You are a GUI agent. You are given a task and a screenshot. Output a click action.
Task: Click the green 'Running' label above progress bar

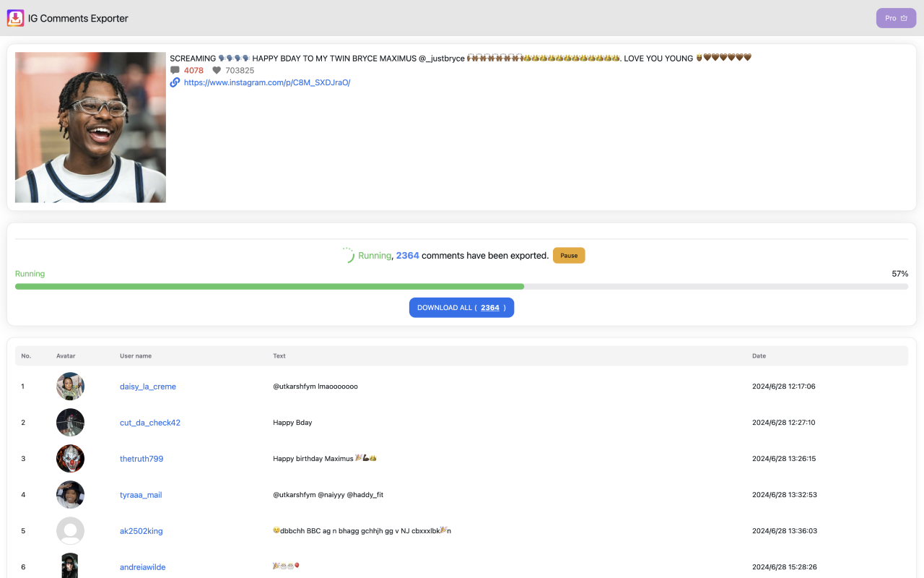click(x=30, y=274)
